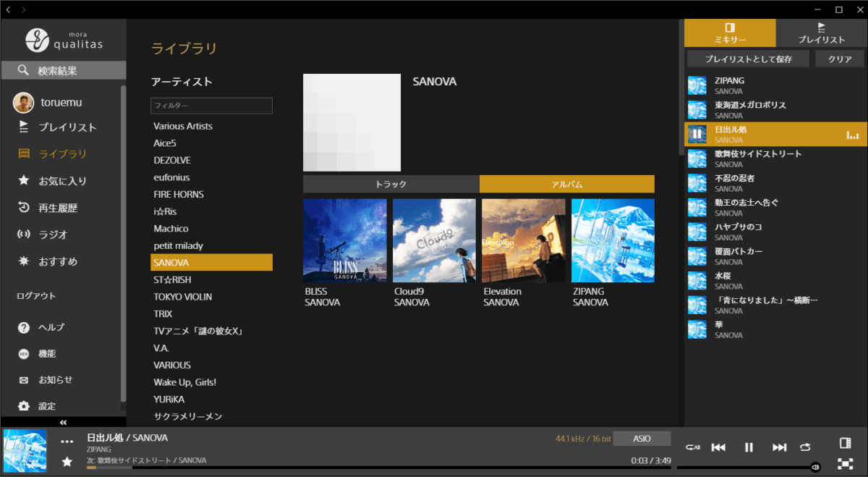Select artist eufonius
The height and width of the screenshot is (477, 868).
211,177
